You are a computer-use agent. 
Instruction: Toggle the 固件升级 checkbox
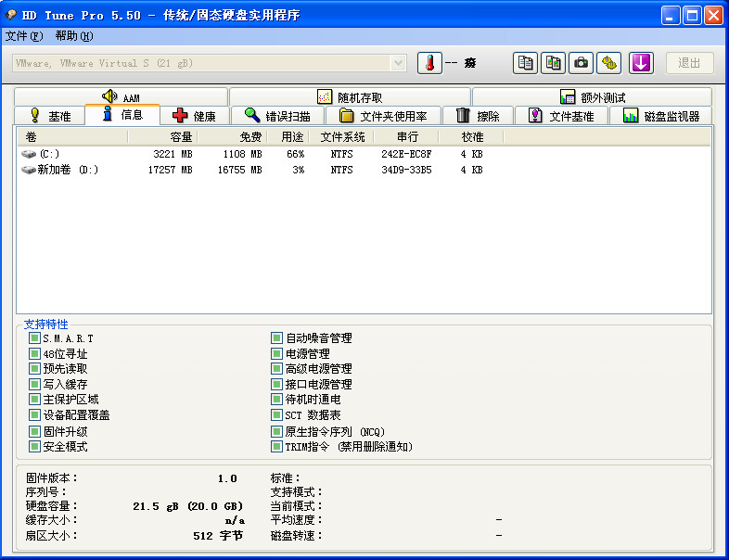(34, 432)
